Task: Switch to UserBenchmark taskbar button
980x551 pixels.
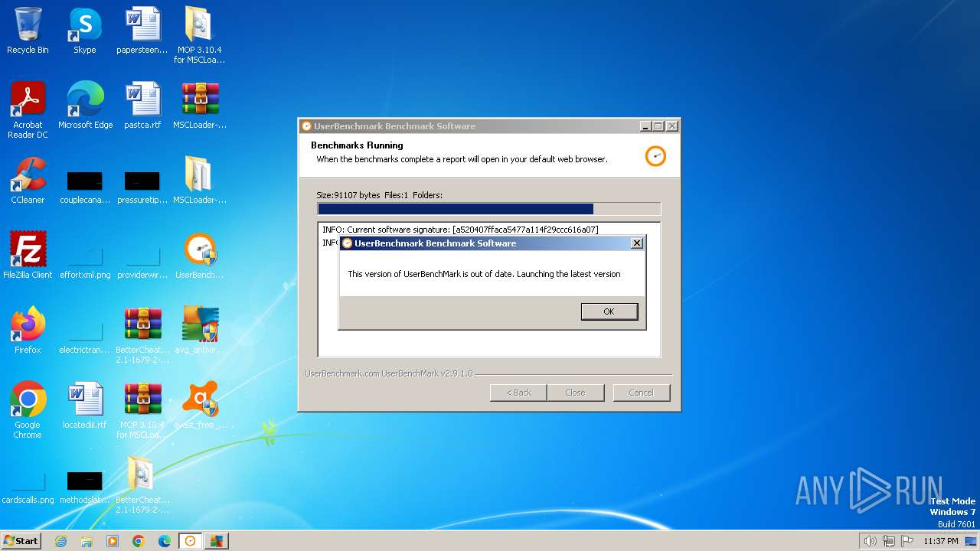Action: point(191,541)
